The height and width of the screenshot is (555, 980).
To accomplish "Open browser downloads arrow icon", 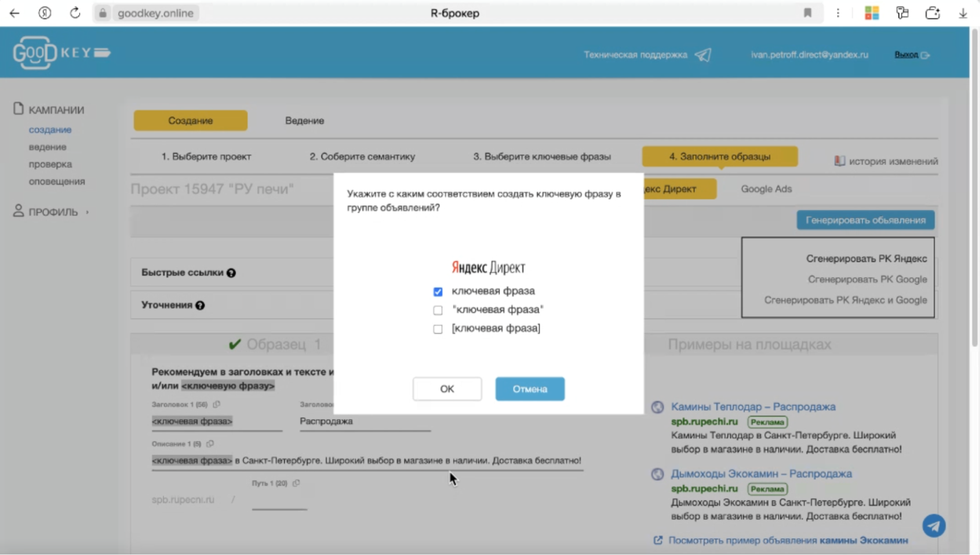I will click(963, 13).
